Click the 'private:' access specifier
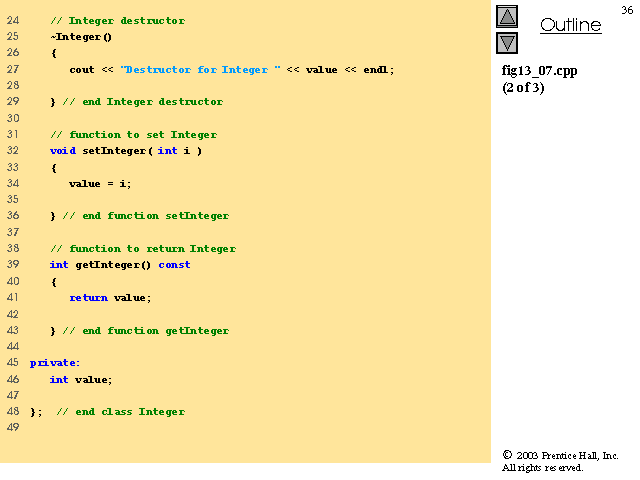 (55, 363)
